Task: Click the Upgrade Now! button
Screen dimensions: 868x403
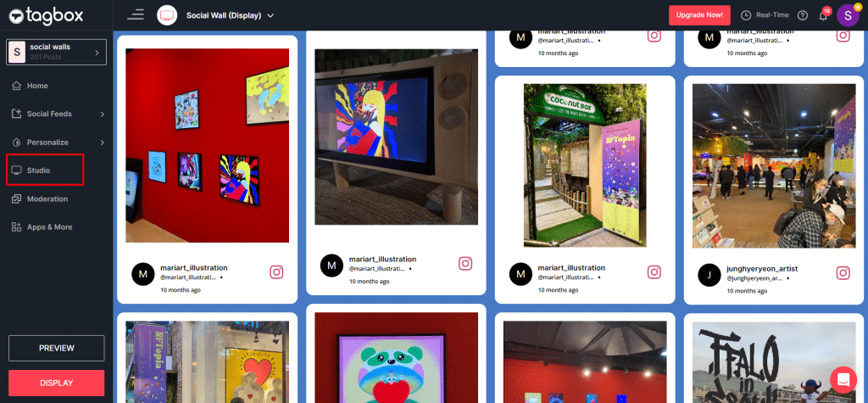Action: point(699,15)
